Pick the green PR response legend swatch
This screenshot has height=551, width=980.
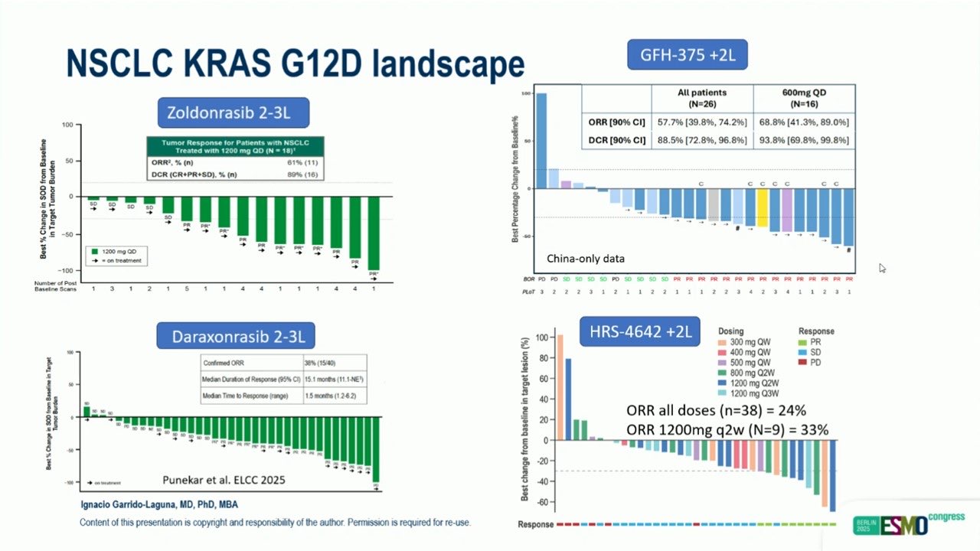802,343
